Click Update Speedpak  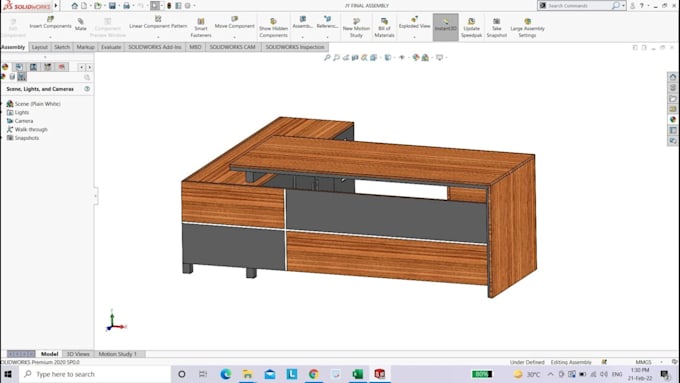coord(471,28)
